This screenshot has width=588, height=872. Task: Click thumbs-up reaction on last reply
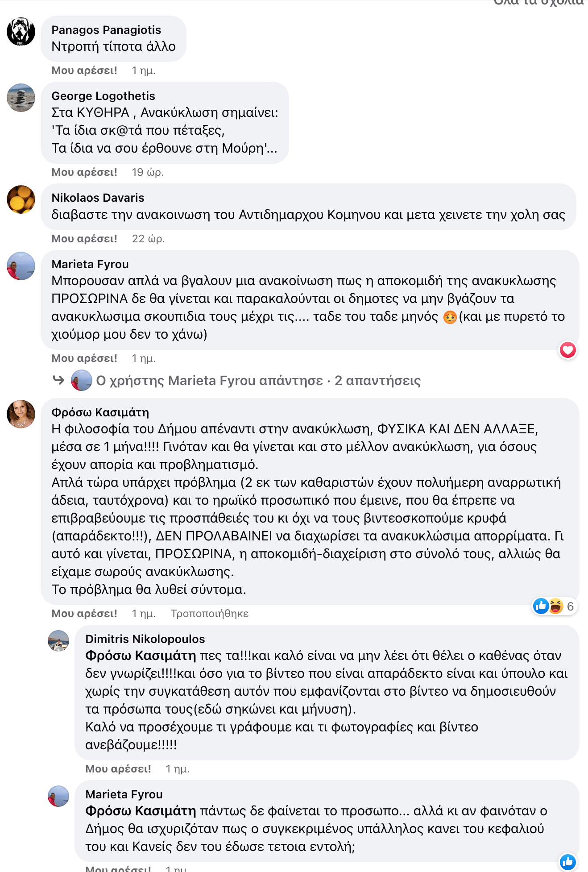pyautogui.click(x=567, y=862)
